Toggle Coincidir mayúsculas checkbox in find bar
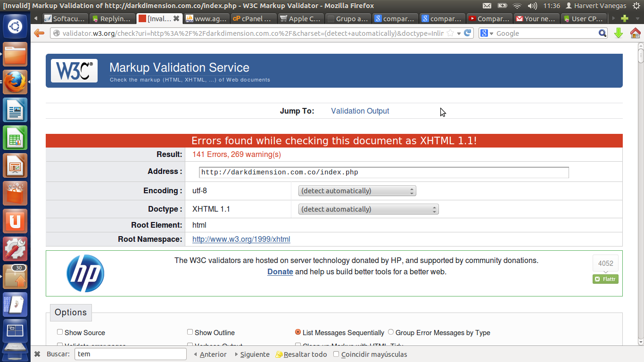The width and height of the screenshot is (644, 362). pyautogui.click(x=336, y=354)
